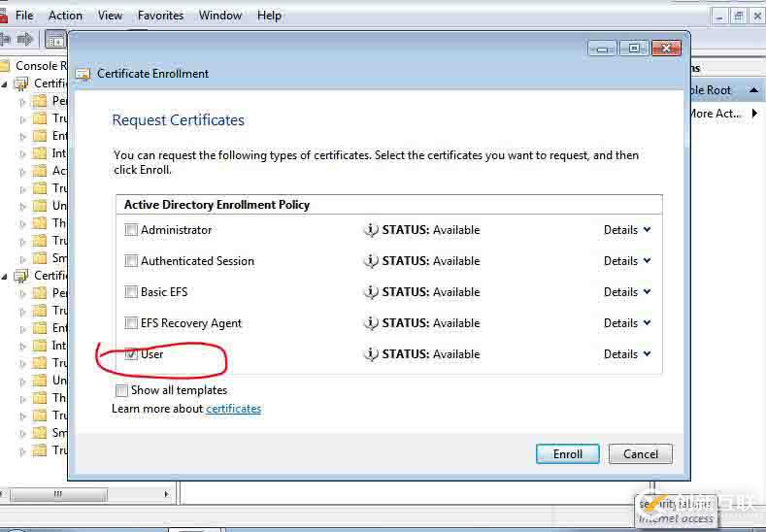This screenshot has height=532, width=766.
Task: Click the Enroll button
Action: (x=568, y=453)
